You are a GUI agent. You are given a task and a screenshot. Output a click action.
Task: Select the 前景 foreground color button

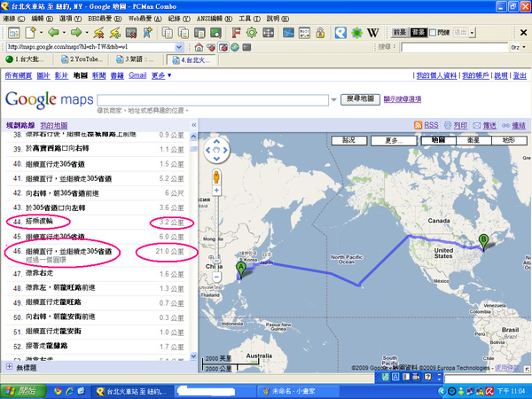(x=400, y=33)
